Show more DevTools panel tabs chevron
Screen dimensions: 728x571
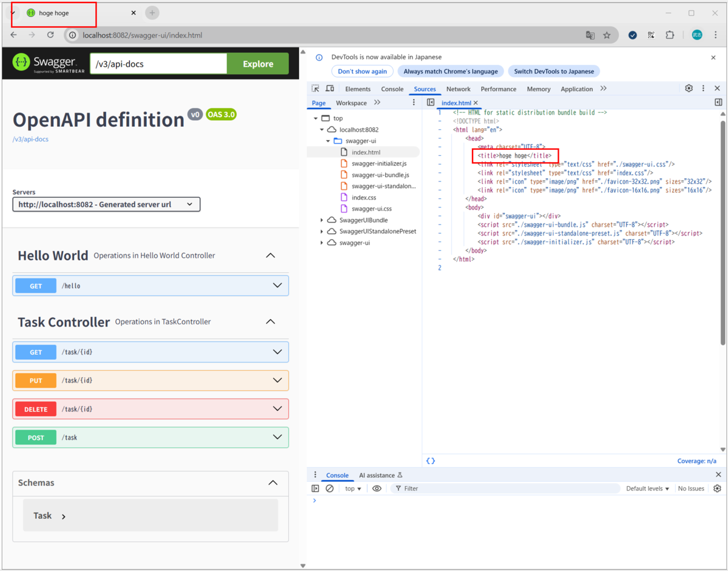click(604, 89)
